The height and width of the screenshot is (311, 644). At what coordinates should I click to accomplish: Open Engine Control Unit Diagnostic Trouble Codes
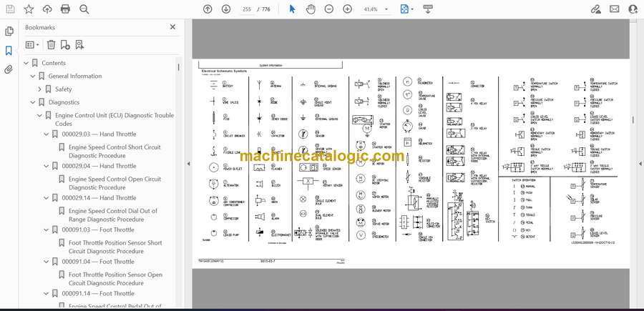point(114,119)
